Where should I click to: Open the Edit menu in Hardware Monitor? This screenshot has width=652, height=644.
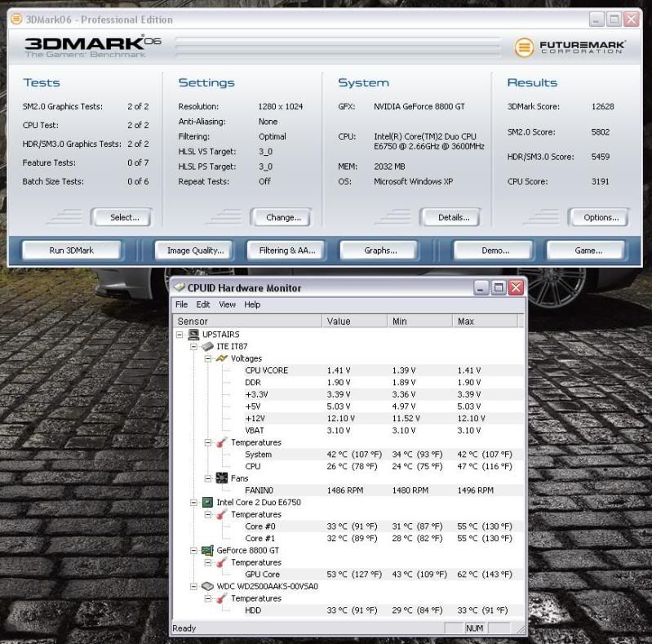tap(203, 304)
